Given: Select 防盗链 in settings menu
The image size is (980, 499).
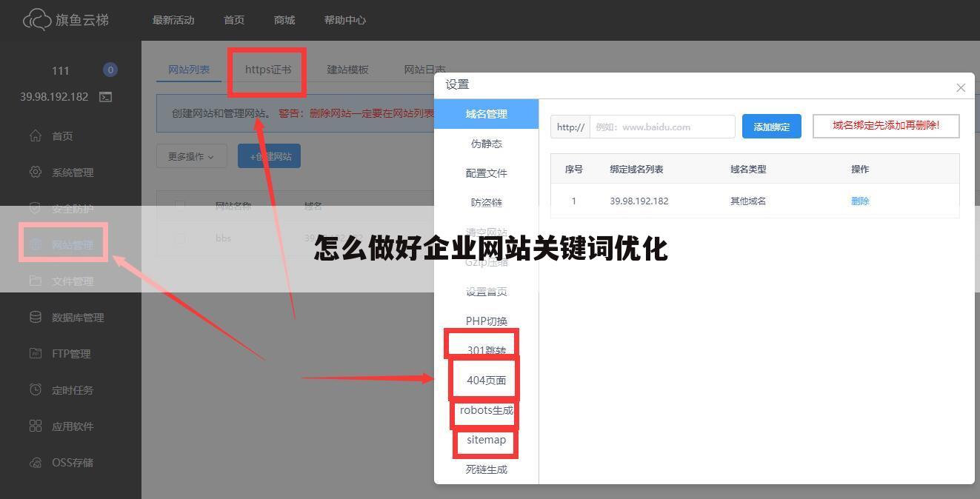Looking at the screenshot, I should click(x=486, y=203).
